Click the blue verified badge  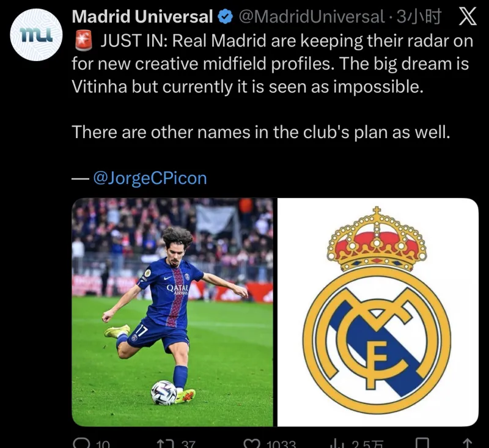pyautogui.click(x=225, y=17)
